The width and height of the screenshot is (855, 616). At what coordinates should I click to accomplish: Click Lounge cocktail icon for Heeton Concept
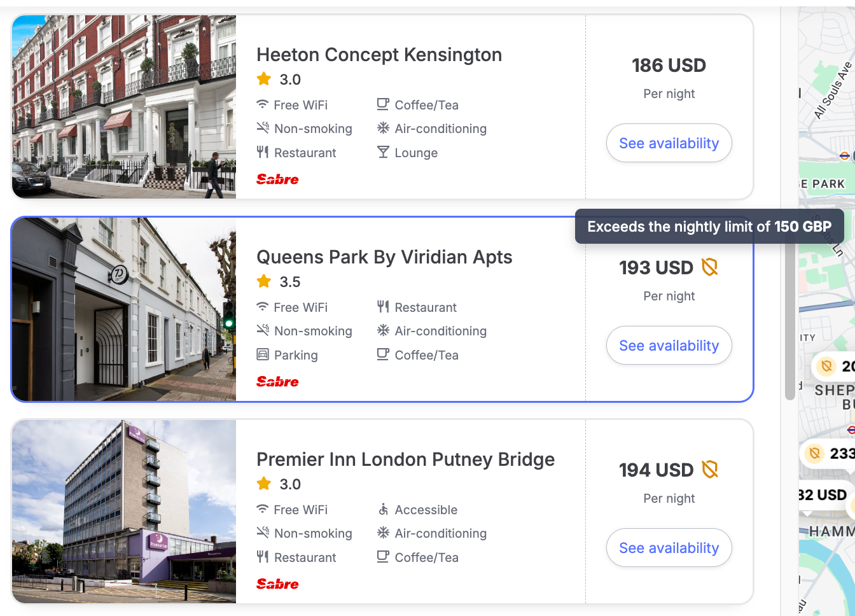383,152
